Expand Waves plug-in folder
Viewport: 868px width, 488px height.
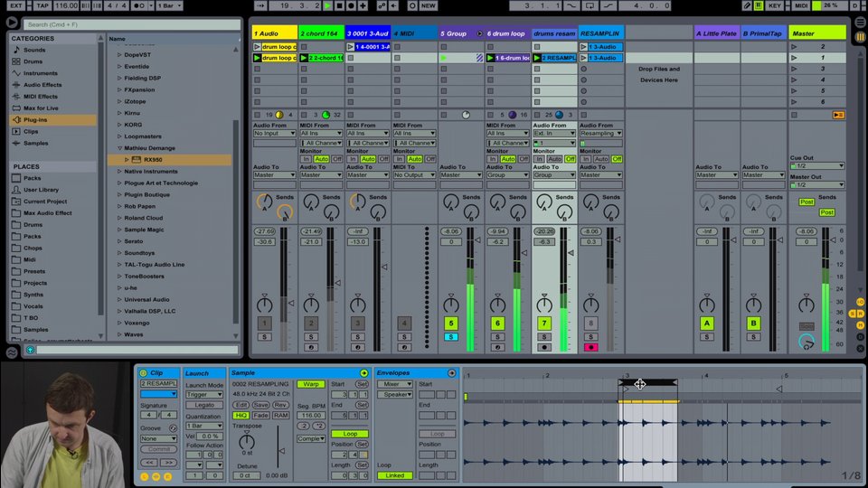119,334
